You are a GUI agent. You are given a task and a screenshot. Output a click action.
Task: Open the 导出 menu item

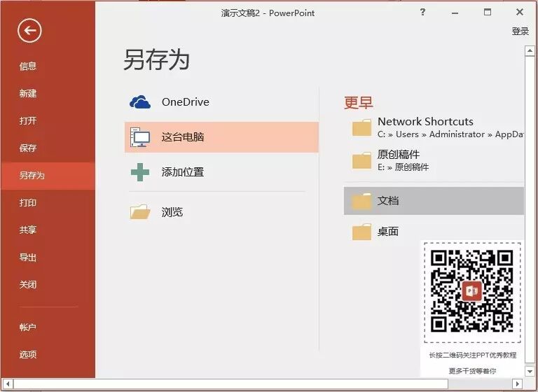click(x=28, y=257)
